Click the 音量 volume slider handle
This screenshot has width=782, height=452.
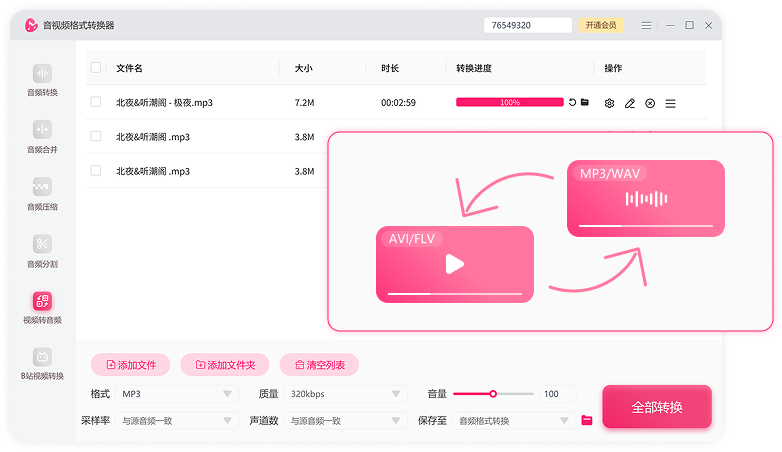[493, 394]
